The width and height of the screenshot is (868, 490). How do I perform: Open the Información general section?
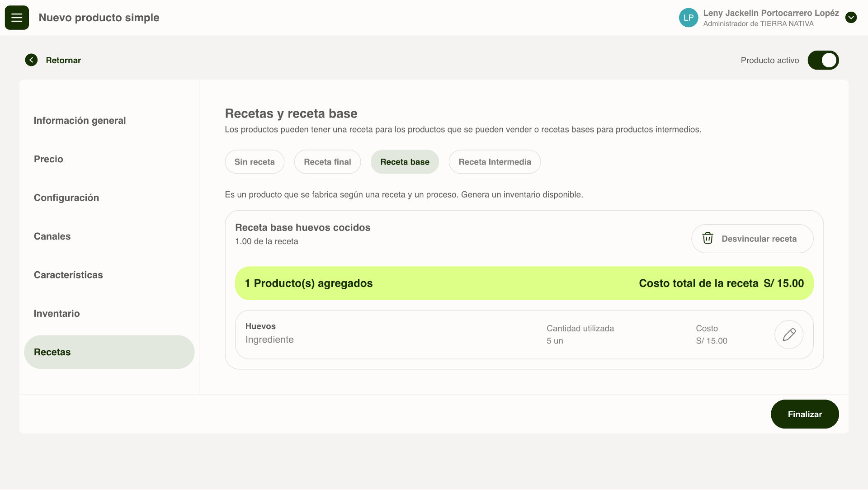pyautogui.click(x=80, y=121)
